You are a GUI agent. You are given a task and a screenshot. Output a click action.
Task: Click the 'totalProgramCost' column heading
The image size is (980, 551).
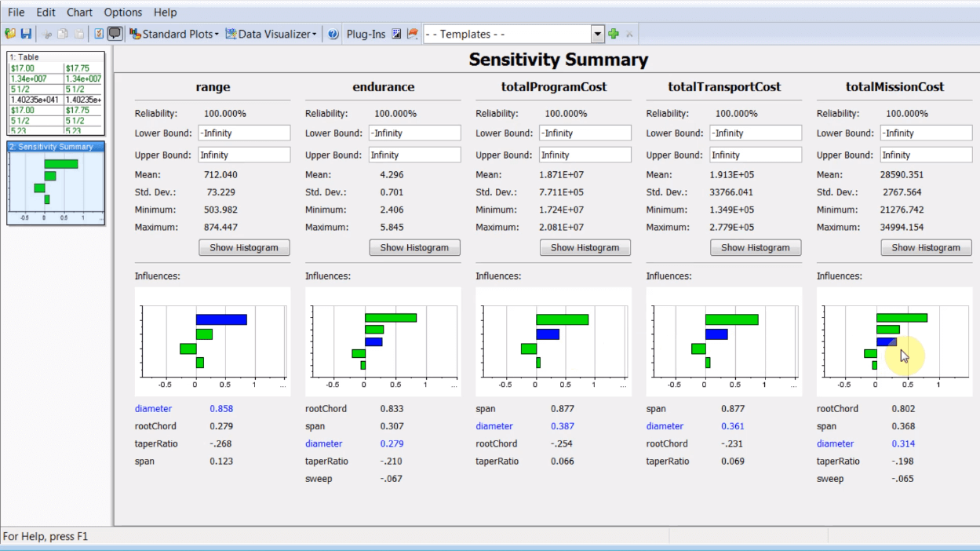554,87
